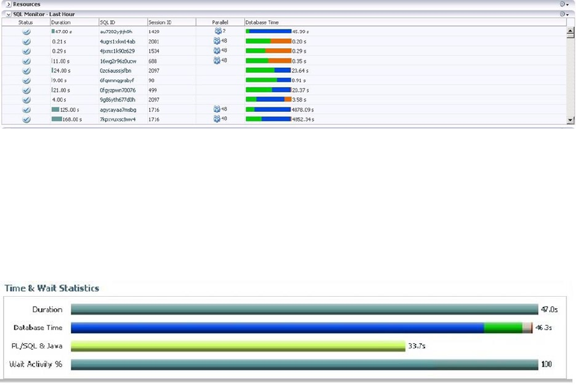Expand the Resources section
The height and width of the screenshot is (392, 576).
click(8, 4)
